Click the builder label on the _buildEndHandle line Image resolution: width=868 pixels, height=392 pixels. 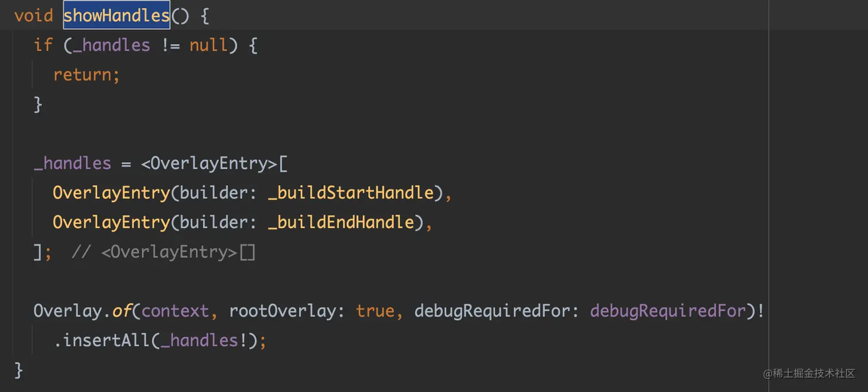214,222
